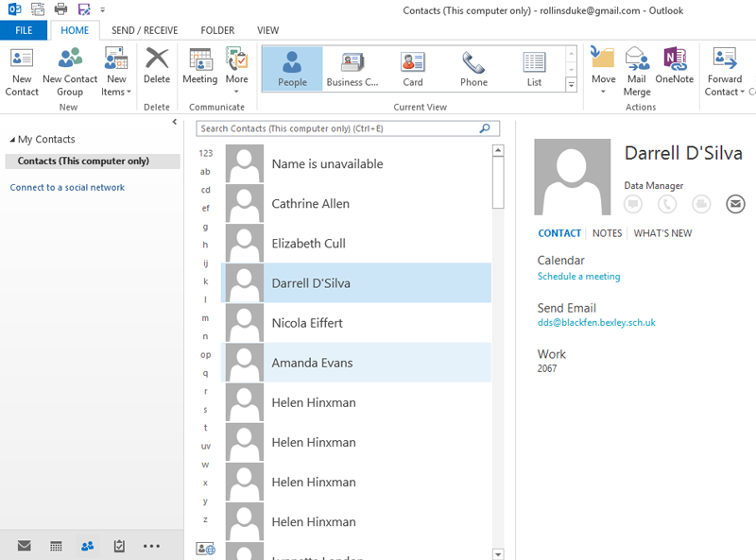Open the CONTACT tab in reading pane

click(559, 233)
